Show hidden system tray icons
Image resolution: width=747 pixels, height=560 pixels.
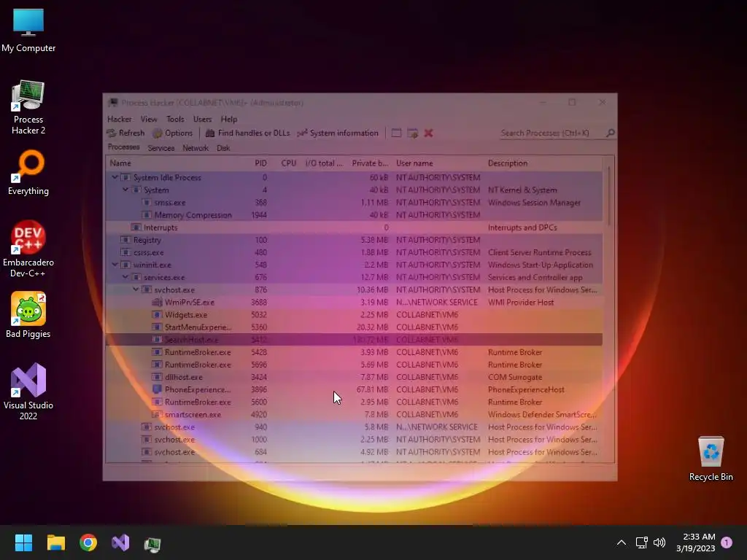[622, 542]
